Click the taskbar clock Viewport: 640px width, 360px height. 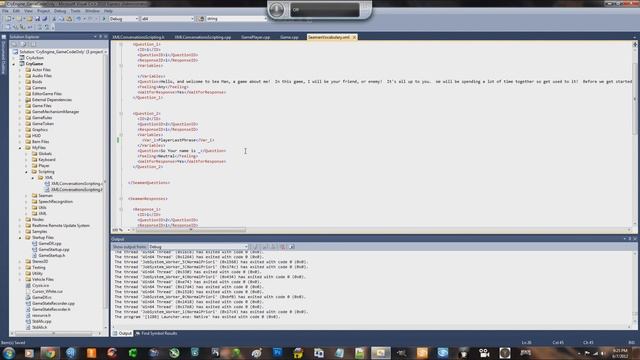620,353
